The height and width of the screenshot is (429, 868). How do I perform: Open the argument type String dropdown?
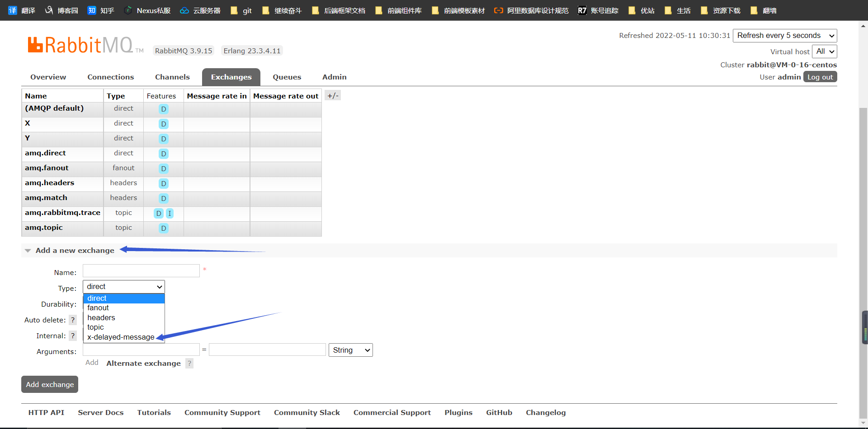351,350
